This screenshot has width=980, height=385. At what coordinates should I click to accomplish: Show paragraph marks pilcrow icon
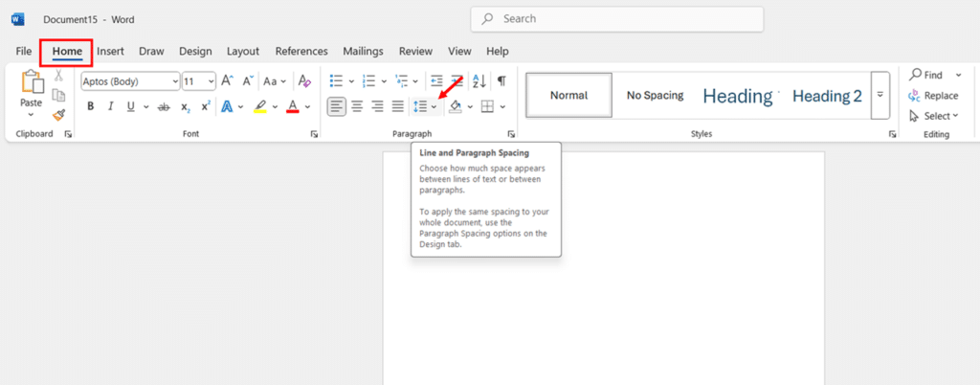(501, 81)
